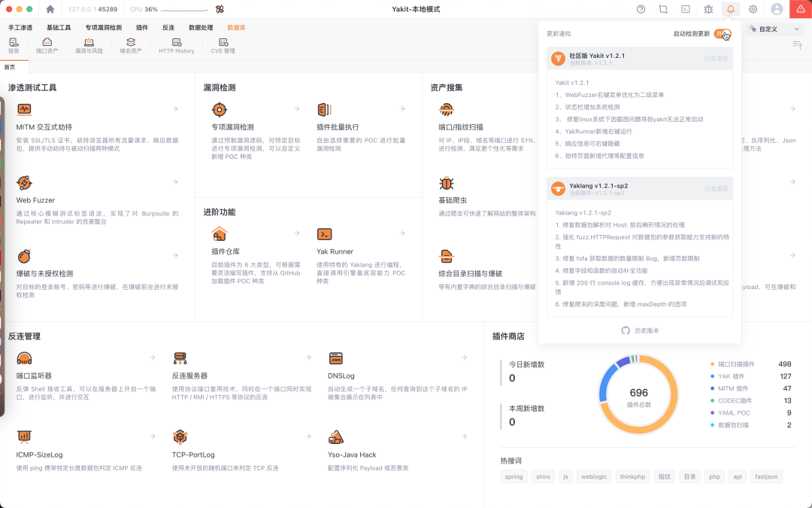
Task: Click the 社区版 Yakit v1.2.1 header
Action: point(640,59)
